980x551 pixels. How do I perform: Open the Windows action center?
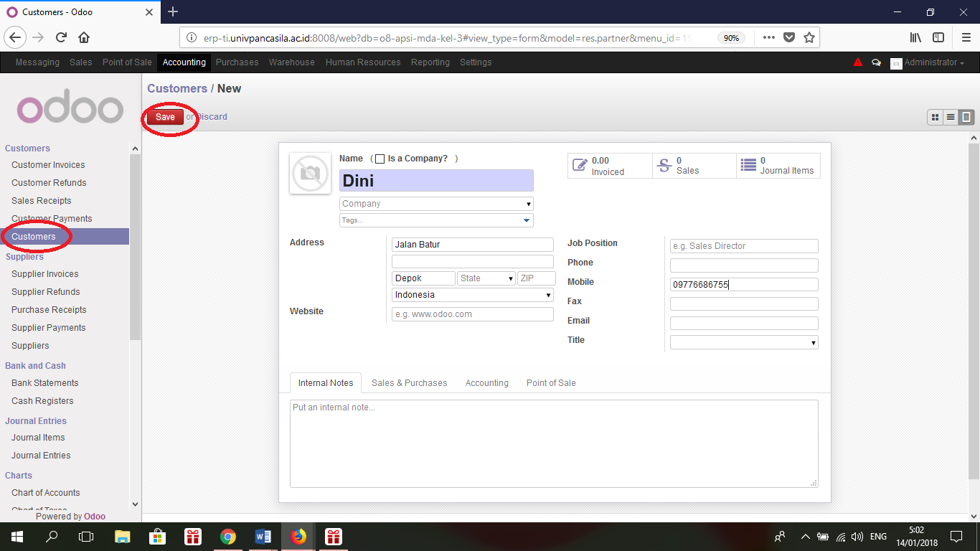(956, 537)
